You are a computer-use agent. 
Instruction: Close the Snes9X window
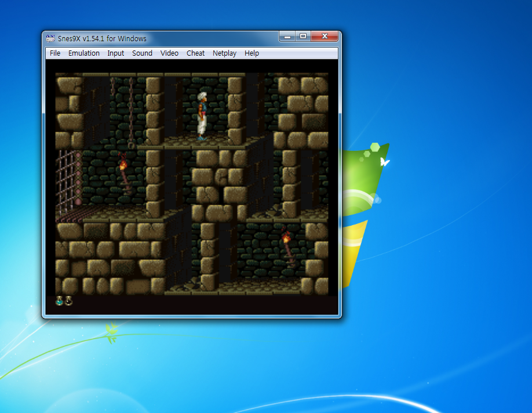pyautogui.click(x=325, y=37)
